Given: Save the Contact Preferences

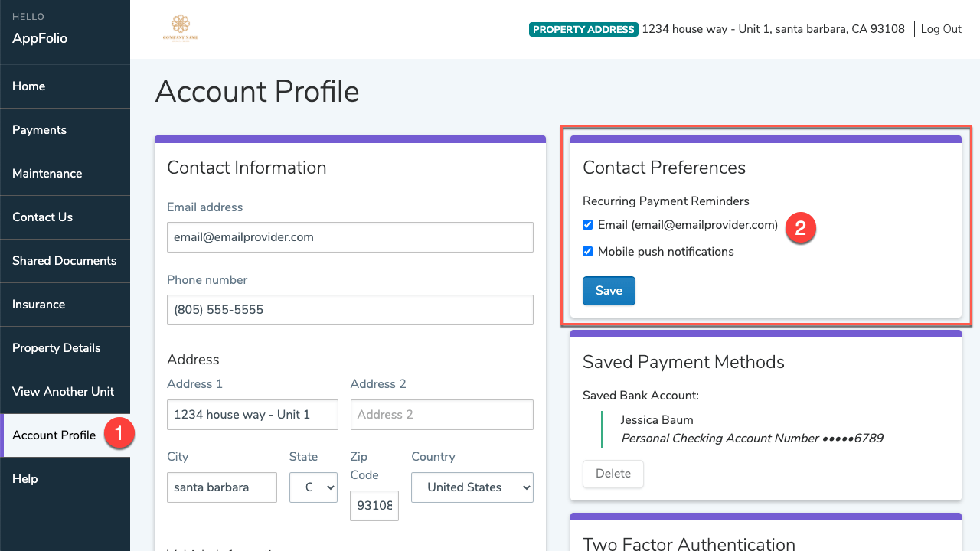Looking at the screenshot, I should (x=608, y=291).
